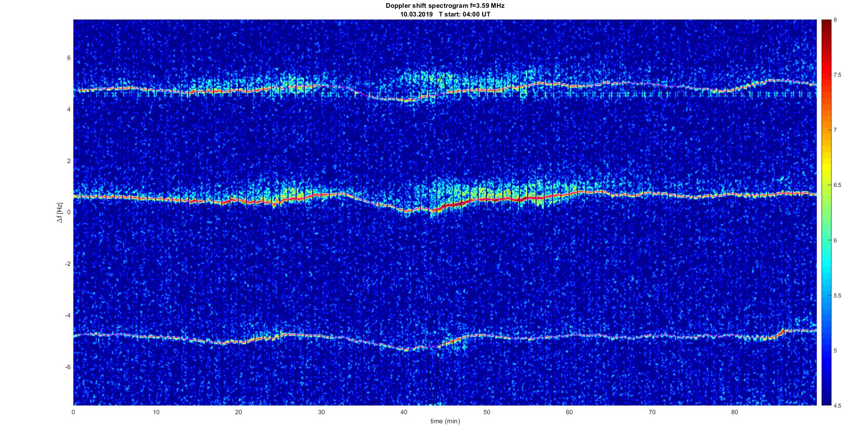This screenshot has width=868, height=435.
Task: Click the y-axis tick label '-4'
Action: tap(67, 315)
